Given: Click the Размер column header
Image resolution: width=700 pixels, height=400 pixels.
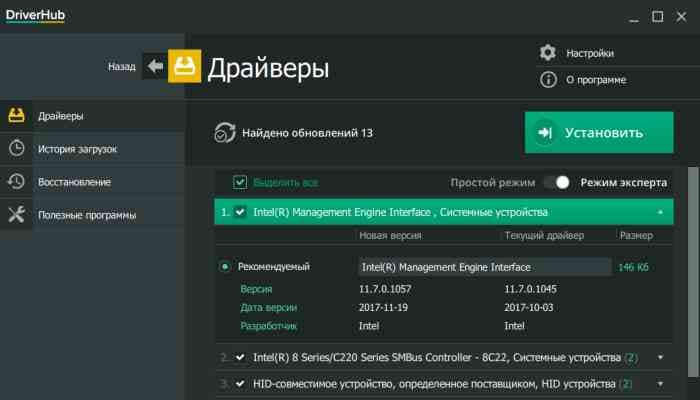Looking at the screenshot, I should click(636, 235).
